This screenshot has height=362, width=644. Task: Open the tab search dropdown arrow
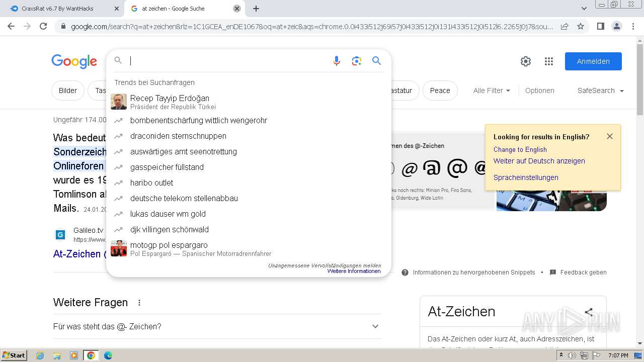click(x=584, y=9)
